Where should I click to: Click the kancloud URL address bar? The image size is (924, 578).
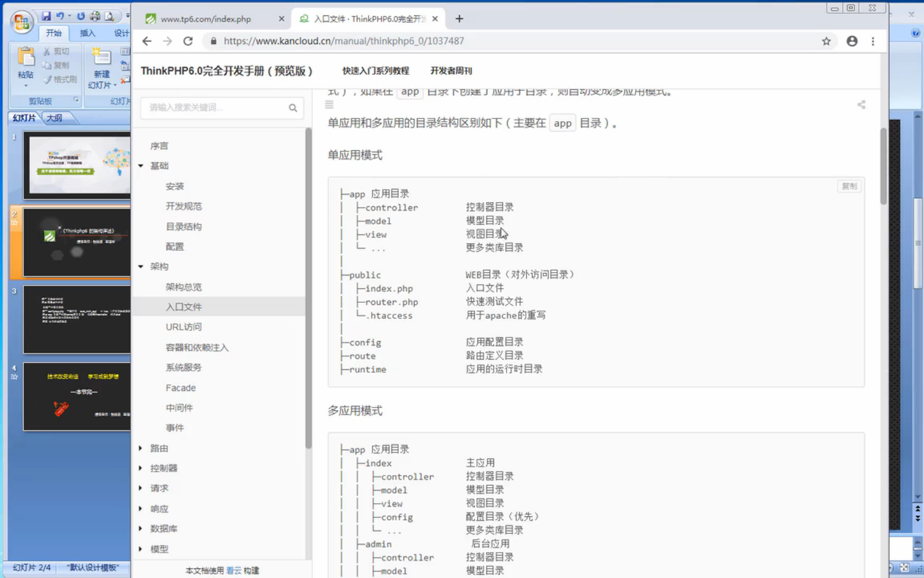344,41
